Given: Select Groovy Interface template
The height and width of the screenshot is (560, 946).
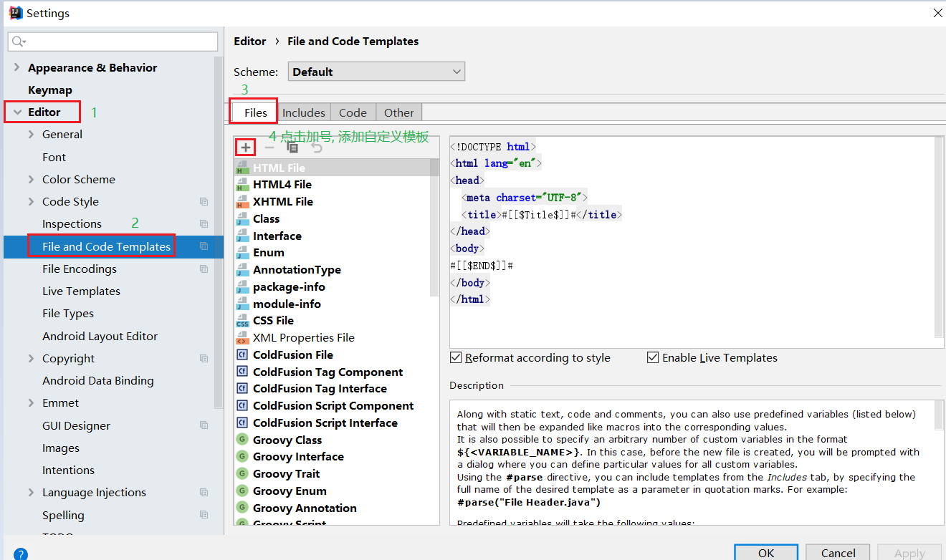Looking at the screenshot, I should 298,457.
